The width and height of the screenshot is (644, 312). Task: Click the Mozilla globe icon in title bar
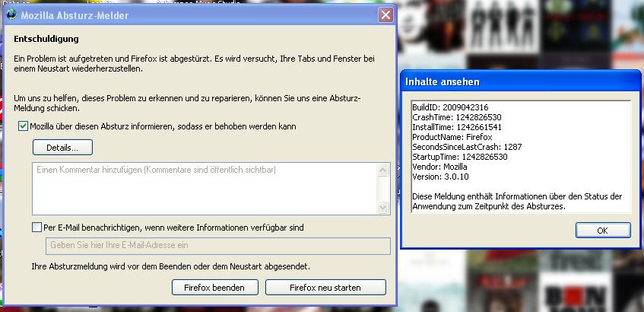pyautogui.click(x=12, y=16)
